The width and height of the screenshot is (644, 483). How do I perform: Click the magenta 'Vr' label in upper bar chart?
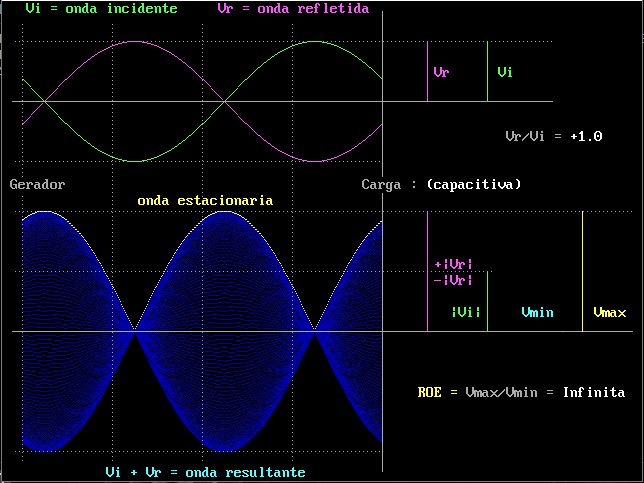coord(442,73)
